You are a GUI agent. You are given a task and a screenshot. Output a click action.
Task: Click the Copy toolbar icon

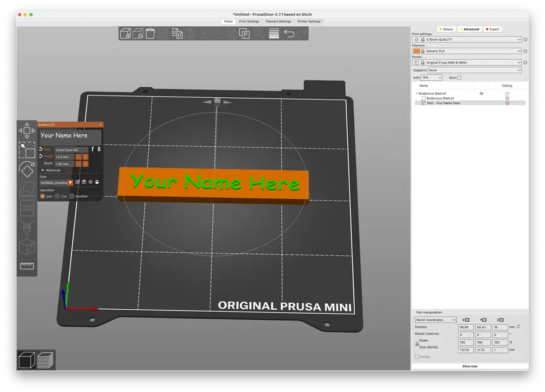click(x=177, y=34)
